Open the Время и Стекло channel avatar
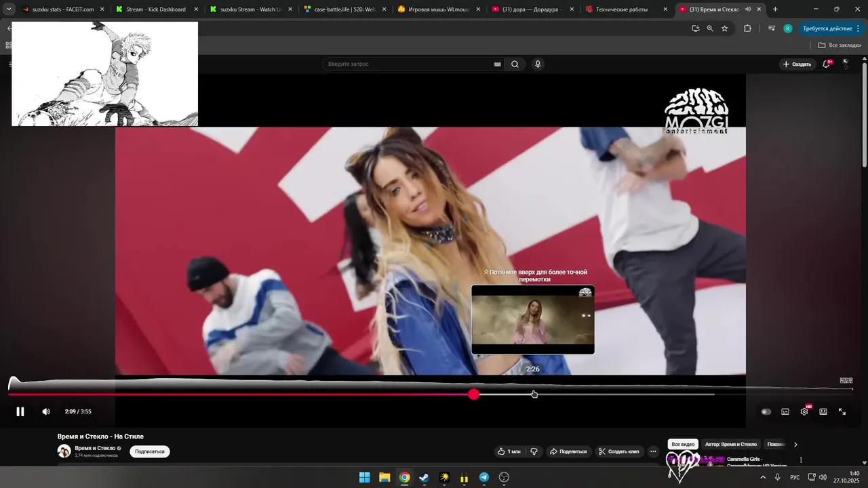Screen dimensions: 868x488 pos(64,451)
